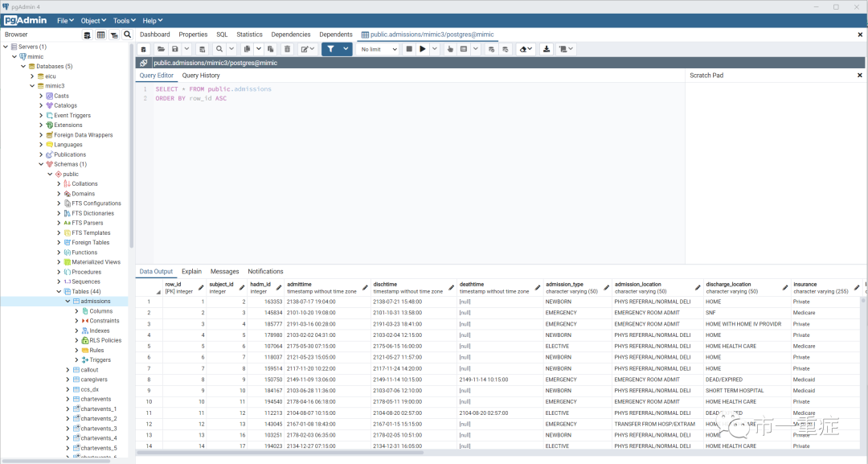
Task: Click the pencil icon on admittime column
Action: (366, 287)
